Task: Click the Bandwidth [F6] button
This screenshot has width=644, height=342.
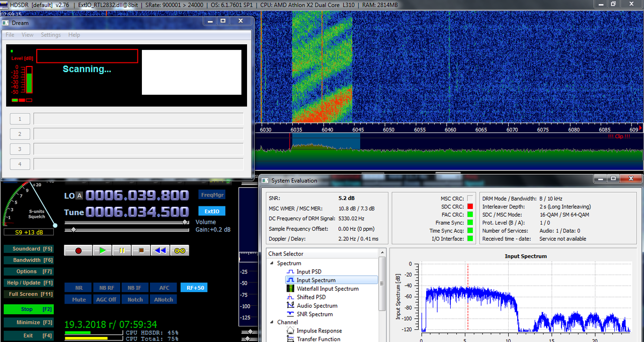Action: 28,260
